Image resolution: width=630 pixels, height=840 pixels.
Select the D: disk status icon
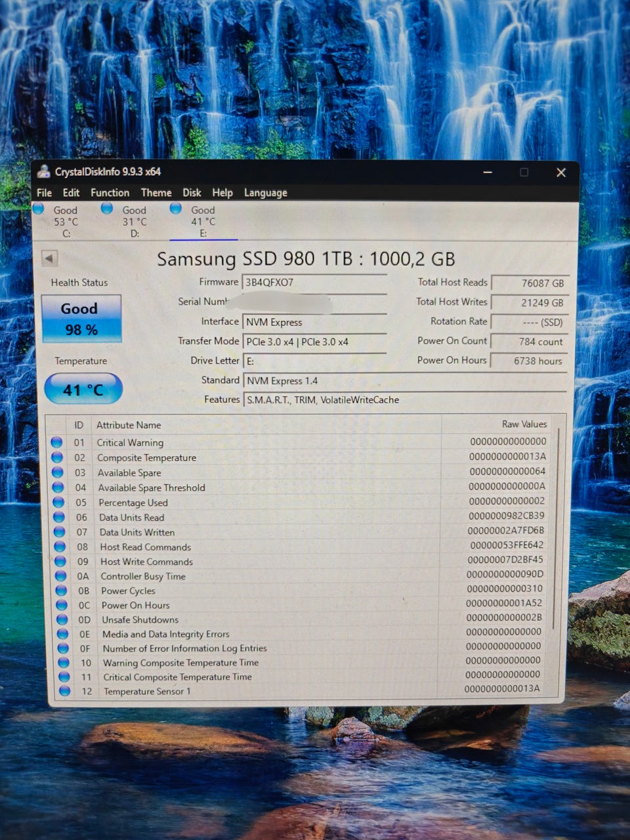pos(107,208)
